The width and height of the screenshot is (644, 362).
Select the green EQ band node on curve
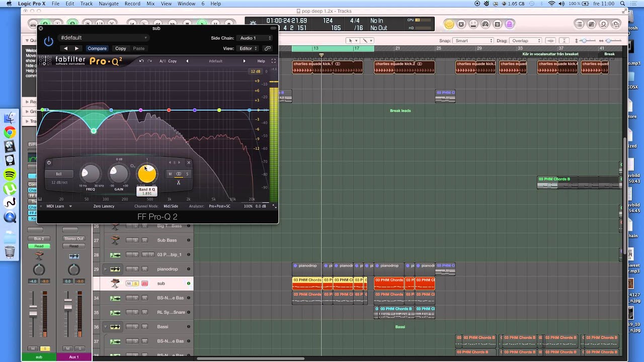(94, 131)
